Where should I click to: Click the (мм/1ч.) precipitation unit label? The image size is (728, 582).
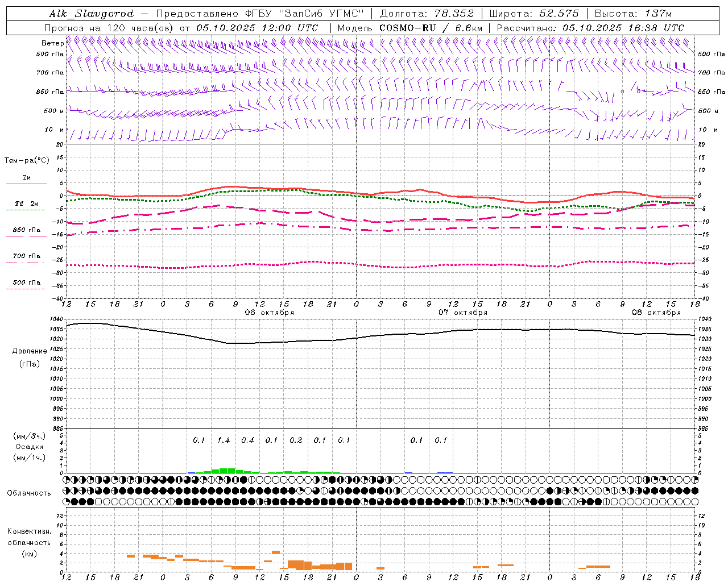click(30, 458)
